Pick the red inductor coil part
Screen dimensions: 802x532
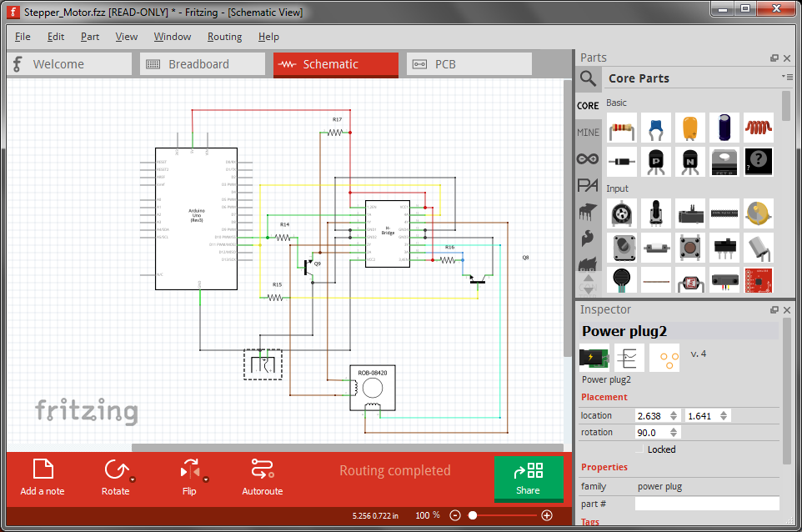759,128
